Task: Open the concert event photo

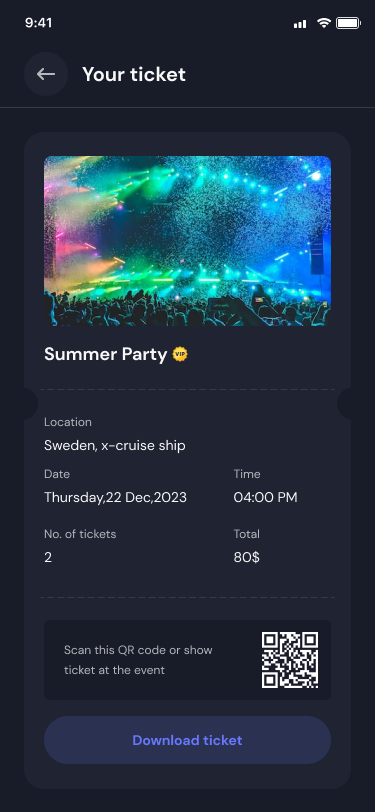Action: 188,241
